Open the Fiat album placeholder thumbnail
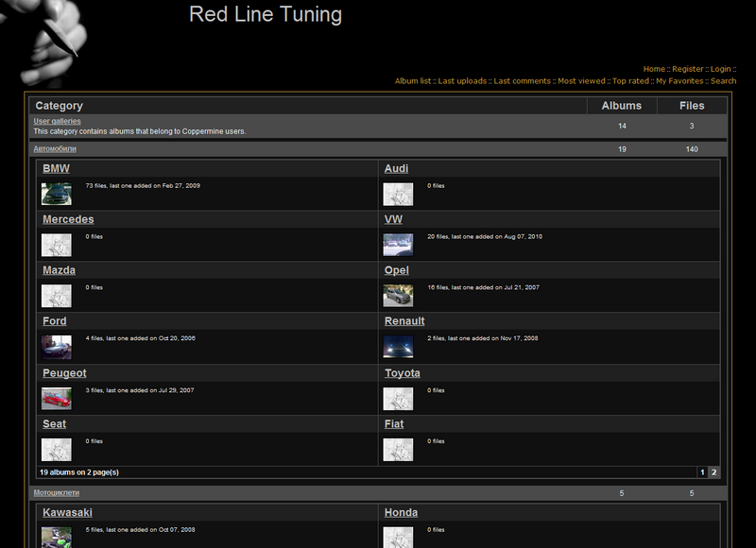The width and height of the screenshot is (756, 548). 398,449
